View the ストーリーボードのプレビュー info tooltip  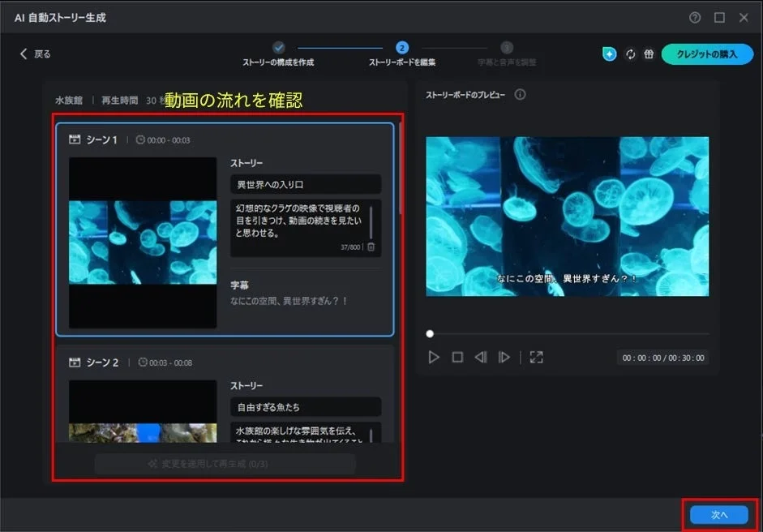[520, 95]
